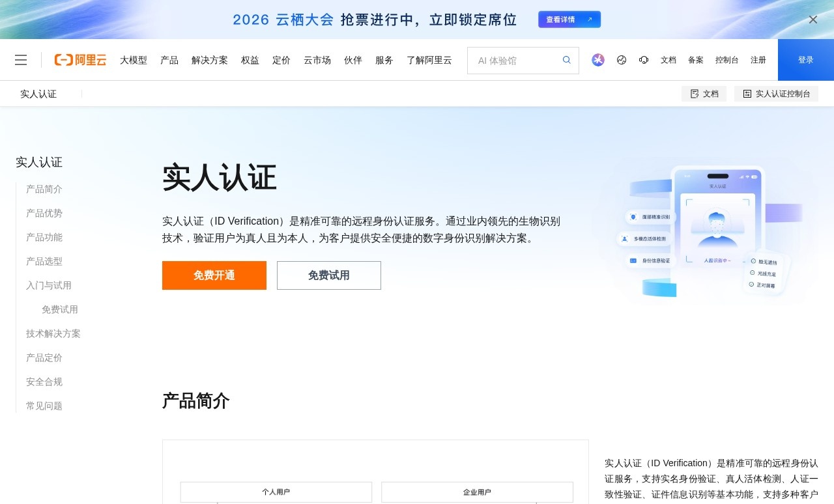Select 产品定价 in the sidebar

tap(44, 357)
